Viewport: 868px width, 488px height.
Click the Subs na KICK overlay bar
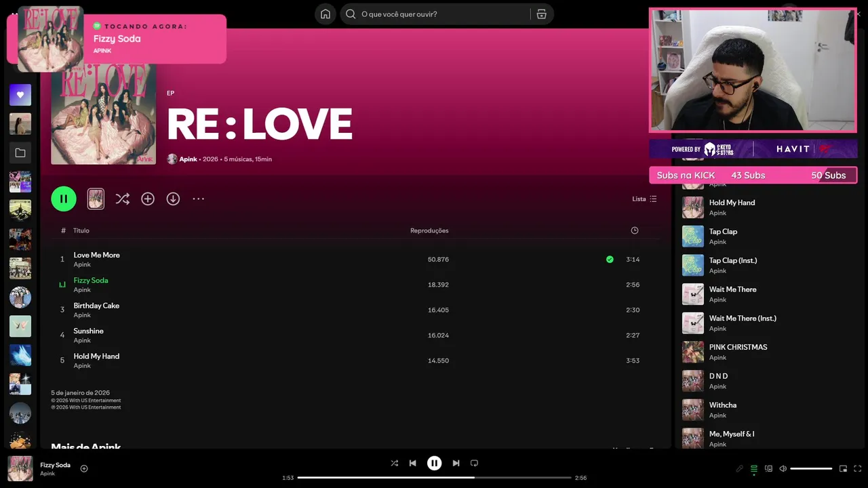tap(753, 175)
